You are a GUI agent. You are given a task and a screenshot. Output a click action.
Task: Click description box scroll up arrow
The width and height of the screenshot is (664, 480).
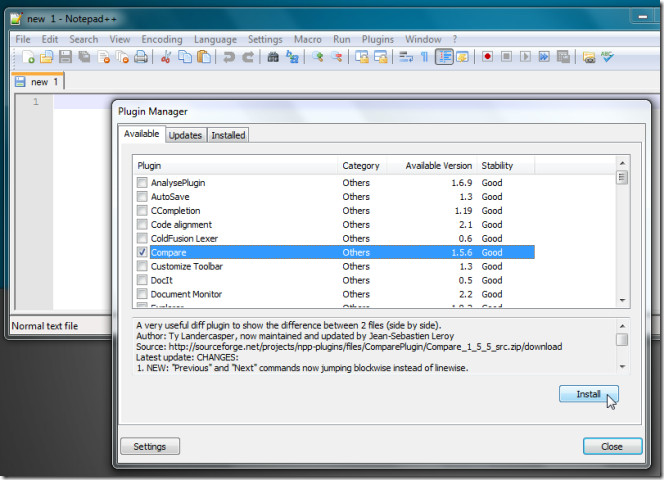coord(622,326)
